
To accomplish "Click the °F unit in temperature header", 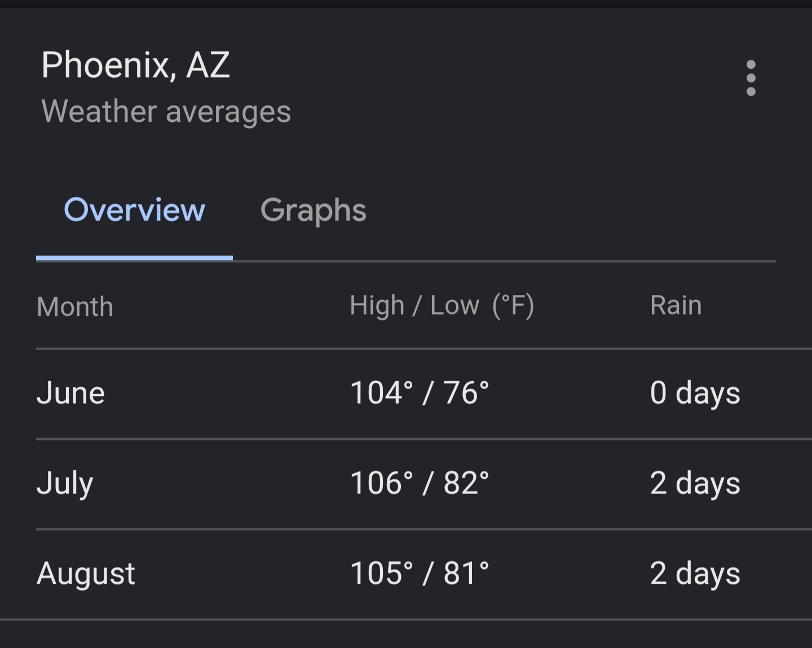I will pos(513,306).
